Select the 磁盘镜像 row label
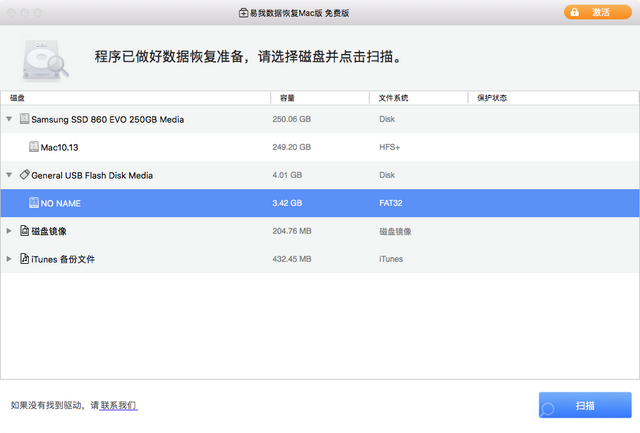This screenshot has width=640, height=433. [49, 231]
